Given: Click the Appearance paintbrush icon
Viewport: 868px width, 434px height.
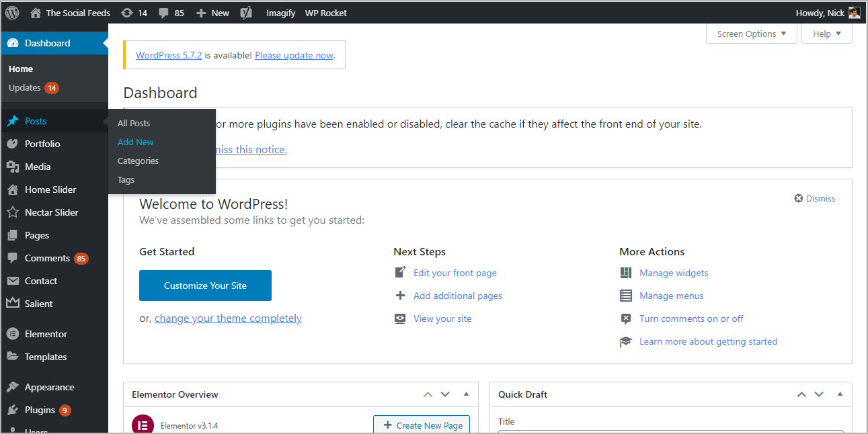Looking at the screenshot, I should 13,387.
